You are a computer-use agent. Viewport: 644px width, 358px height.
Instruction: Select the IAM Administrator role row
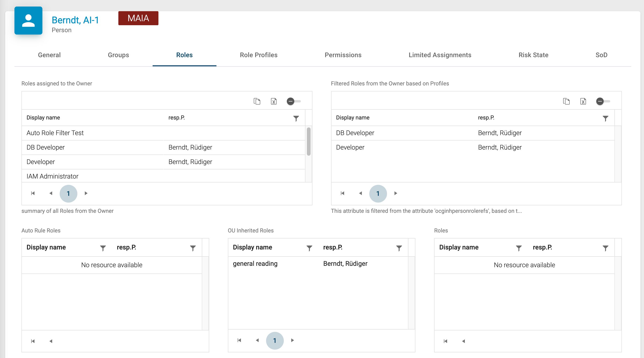52,176
